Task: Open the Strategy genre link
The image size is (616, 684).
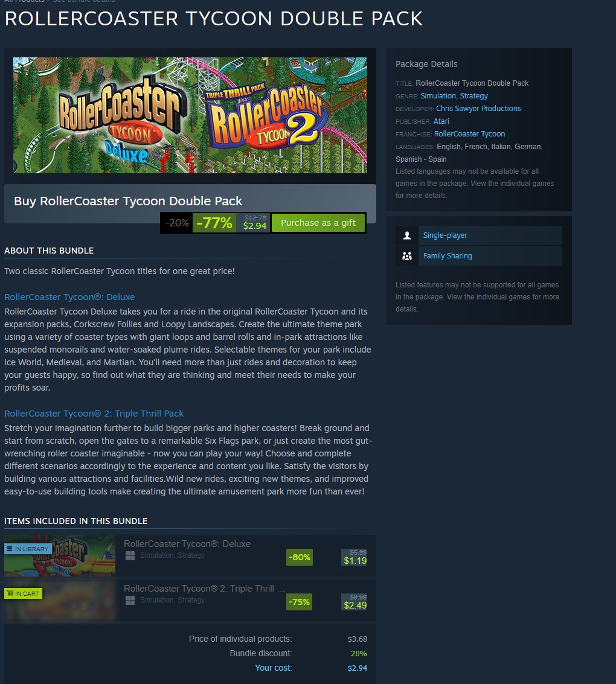Action: [x=474, y=96]
